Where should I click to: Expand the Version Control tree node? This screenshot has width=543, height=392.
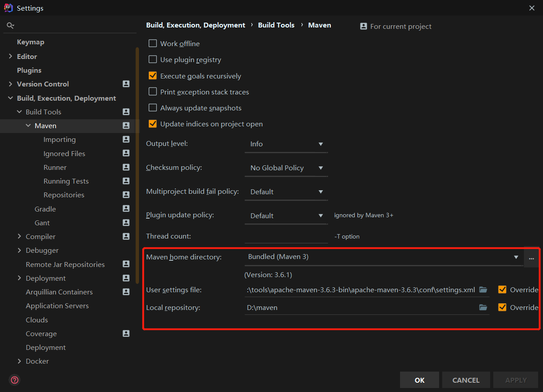(11, 84)
